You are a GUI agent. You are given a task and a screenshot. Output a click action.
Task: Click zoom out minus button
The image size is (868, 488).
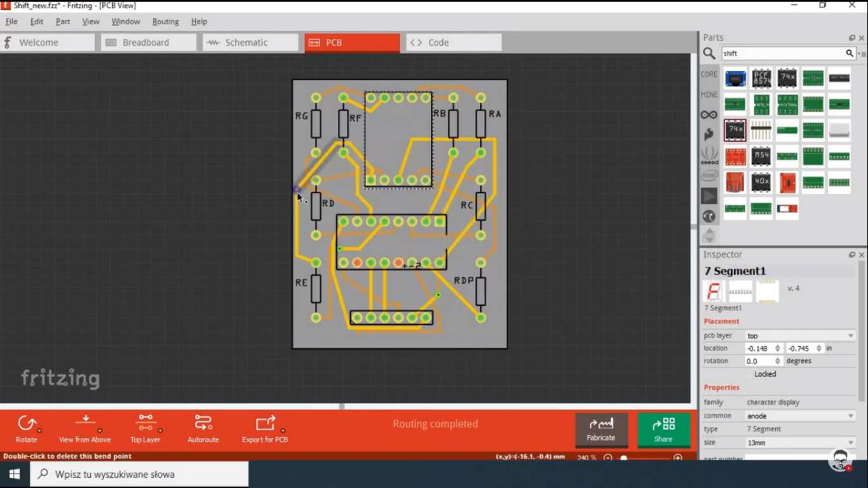click(x=608, y=457)
